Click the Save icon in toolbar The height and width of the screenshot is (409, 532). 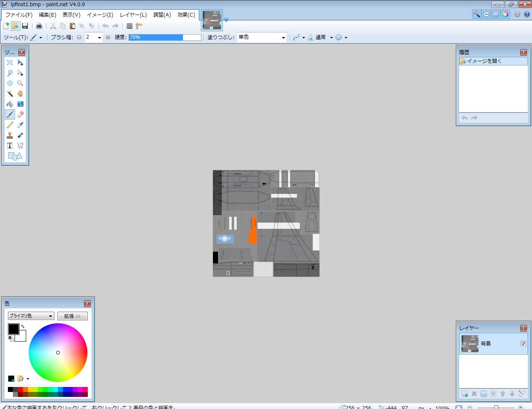(25, 26)
